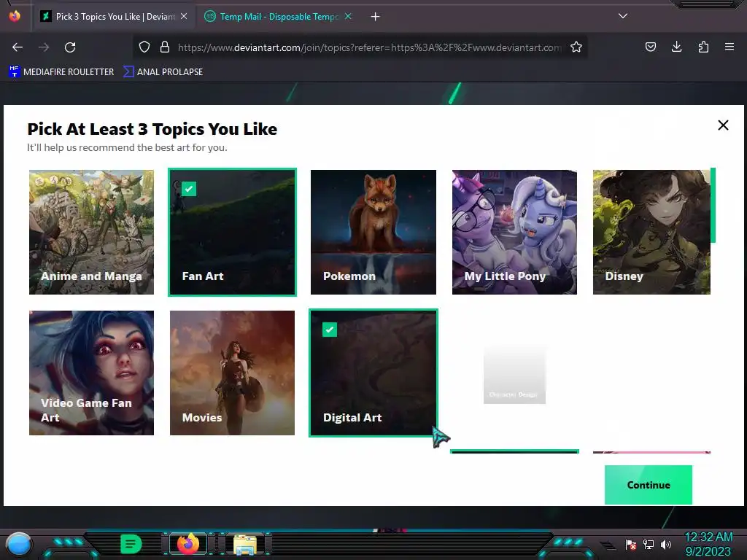
Task: Uncheck the Fan Art topic checkmark
Action: (189, 189)
